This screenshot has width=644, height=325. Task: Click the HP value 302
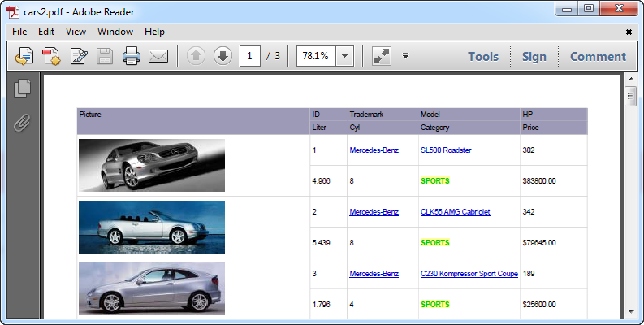click(529, 150)
